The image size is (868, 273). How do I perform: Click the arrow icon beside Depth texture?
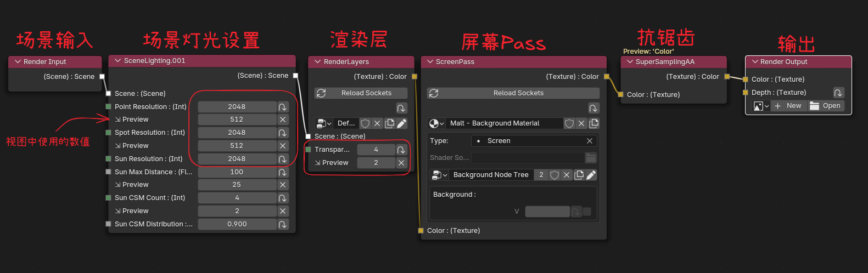coord(838,93)
